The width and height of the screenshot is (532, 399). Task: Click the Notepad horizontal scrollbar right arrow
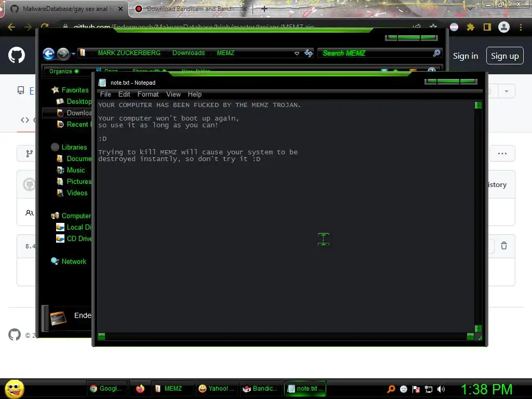[470, 336]
